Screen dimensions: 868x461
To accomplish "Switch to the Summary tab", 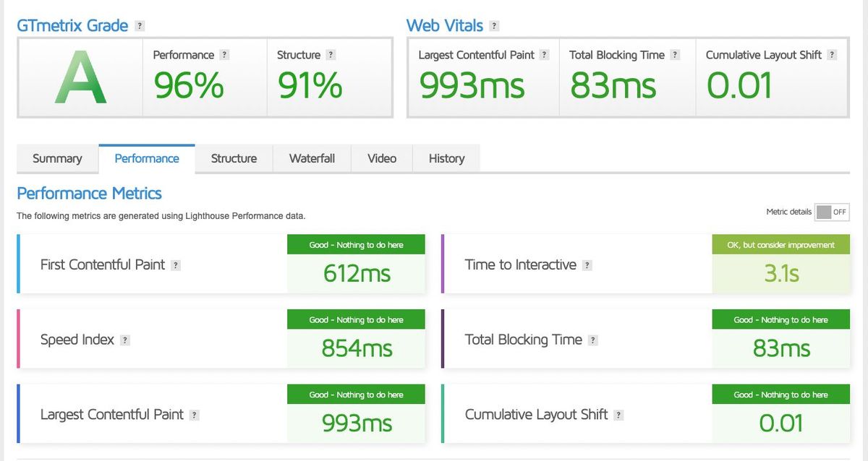I will coord(57,159).
